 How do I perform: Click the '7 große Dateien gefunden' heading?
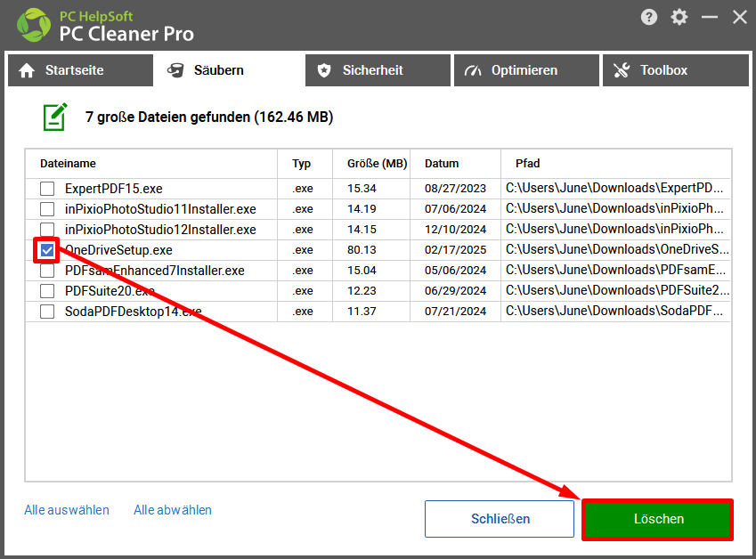(209, 117)
